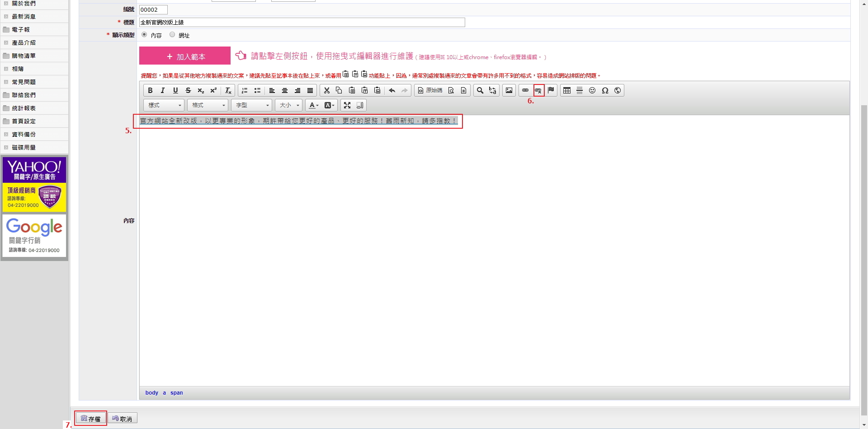The height and width of the screenshot is (429, 868).
Task: Click the maximize editor icon
Action: (347, 105)
